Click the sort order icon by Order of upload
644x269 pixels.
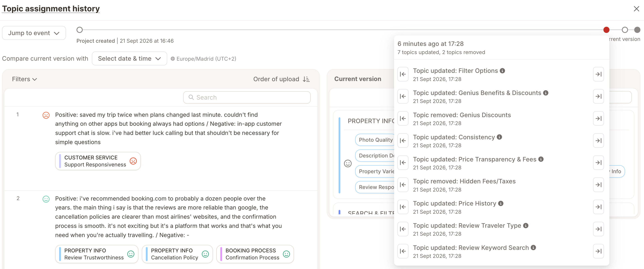[x=306, y=79]
